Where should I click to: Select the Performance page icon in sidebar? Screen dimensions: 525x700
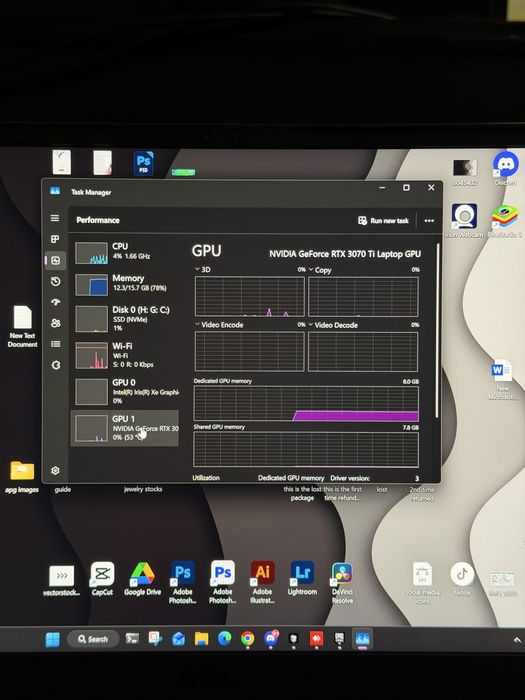click(55, 260)
